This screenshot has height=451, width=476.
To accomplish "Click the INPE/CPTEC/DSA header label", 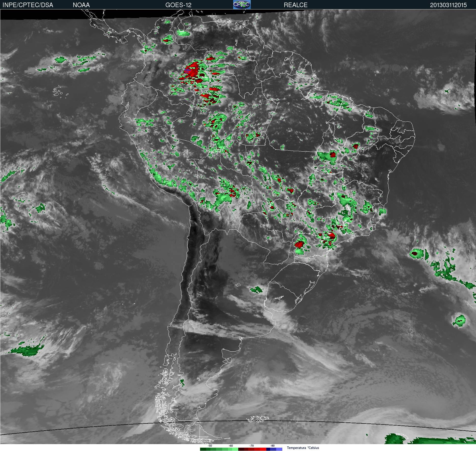I will click(28, 5).
